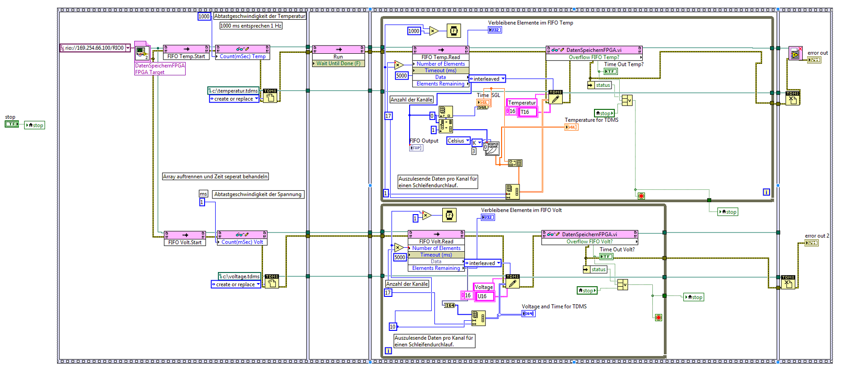The height and width of the screenshot is (386, 868).
Task: Select the Overflow FIFO Temp? item
Action: pos(594,57)
